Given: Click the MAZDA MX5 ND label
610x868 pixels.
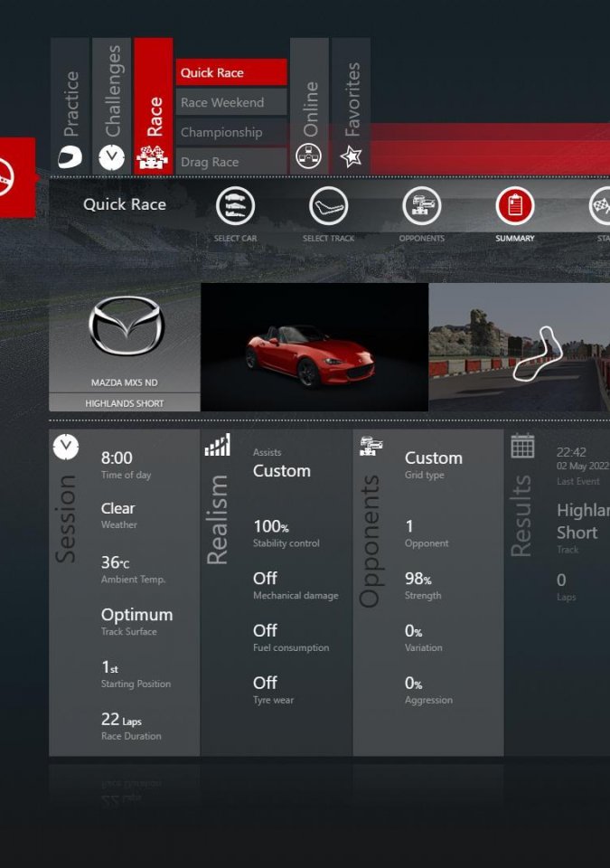Looking at the screenshot, I should point(125,382).
